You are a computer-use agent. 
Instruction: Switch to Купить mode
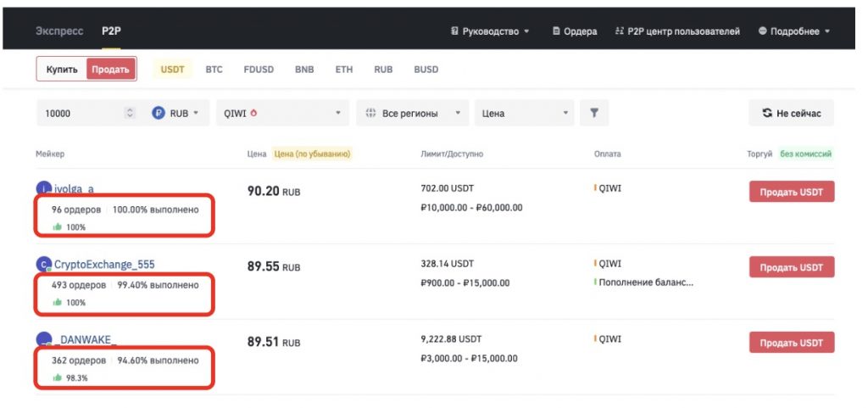[x=62, y=70]
